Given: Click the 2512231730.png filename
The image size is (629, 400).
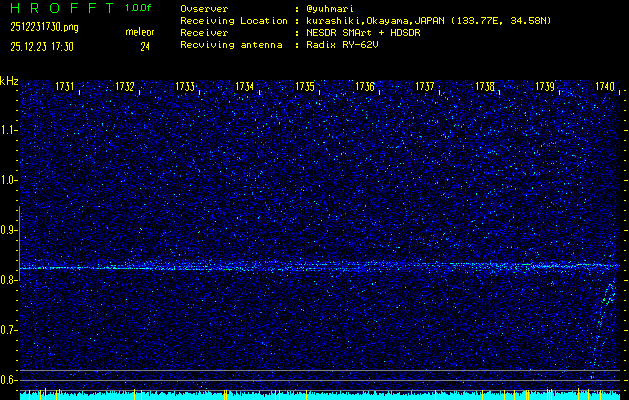Looking at the screenshot, I should click(x=45, y=28).
